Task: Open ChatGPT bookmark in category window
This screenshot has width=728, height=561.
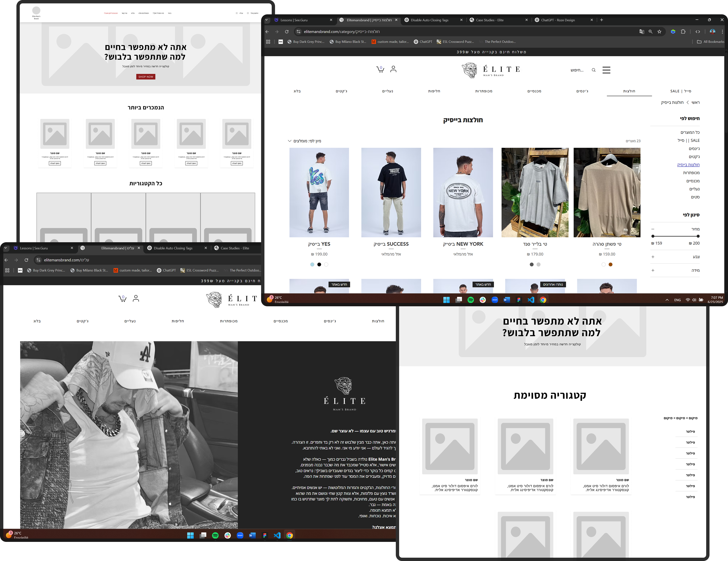Action: [423, 42]
